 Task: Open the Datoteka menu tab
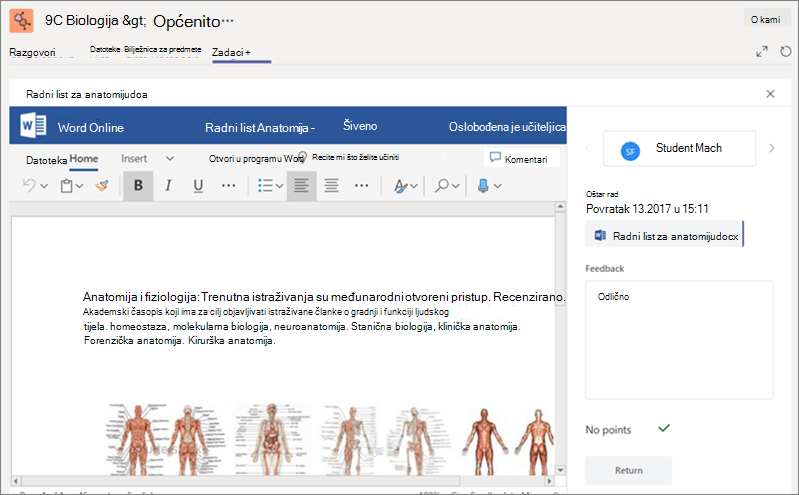(46, 160)
